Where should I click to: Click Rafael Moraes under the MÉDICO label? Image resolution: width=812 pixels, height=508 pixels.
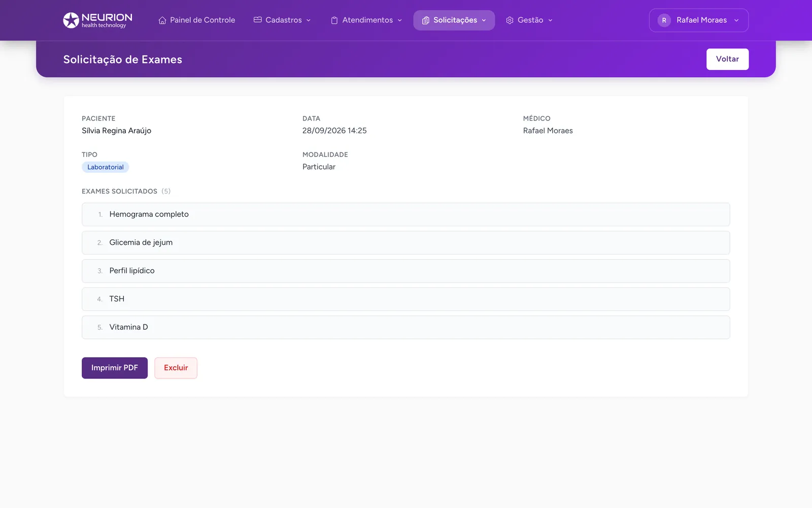[548, 131]
